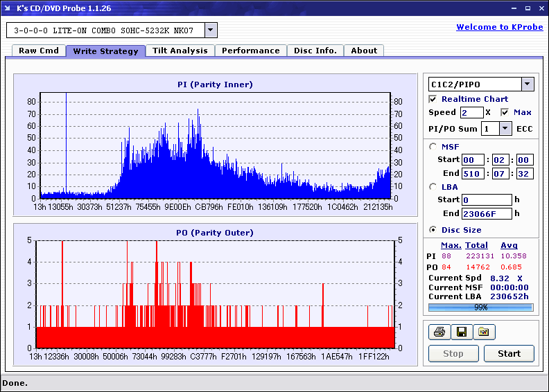
Task: Click the printer icon to print chart
Action: click(439, 332)
